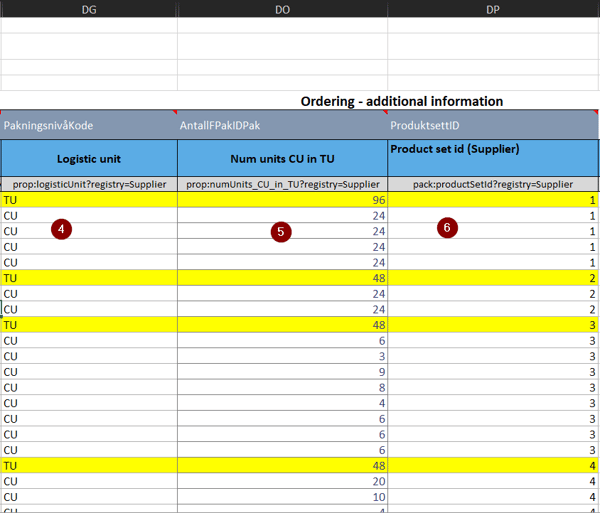Image resolution: width=600 pixels, height=513 pixels.
Task: Click the 'Ordering - additional information' title
Action: tap(401, 101)
